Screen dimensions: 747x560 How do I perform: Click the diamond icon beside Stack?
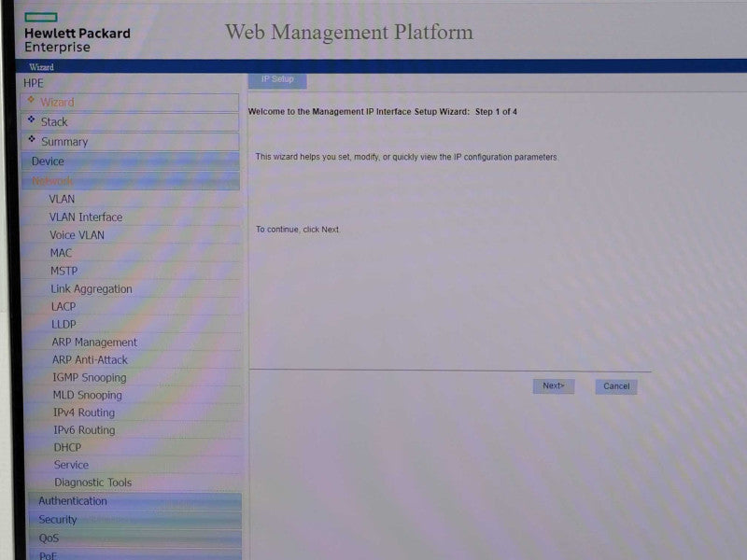32,119
